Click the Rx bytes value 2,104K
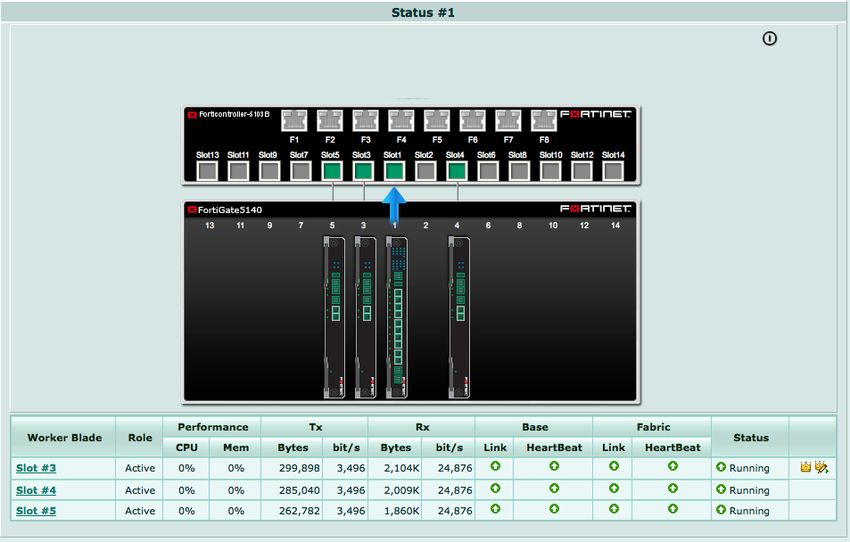Image resolution: width=850 pixels, height=542 pixels. click(401, 468)
